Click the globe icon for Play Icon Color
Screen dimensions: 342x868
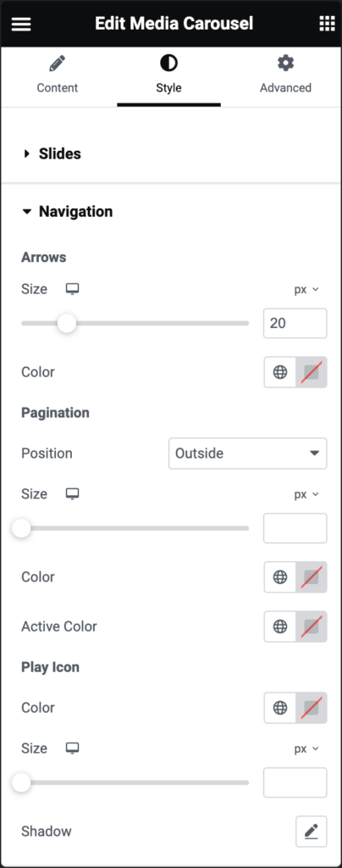[280, 708]
